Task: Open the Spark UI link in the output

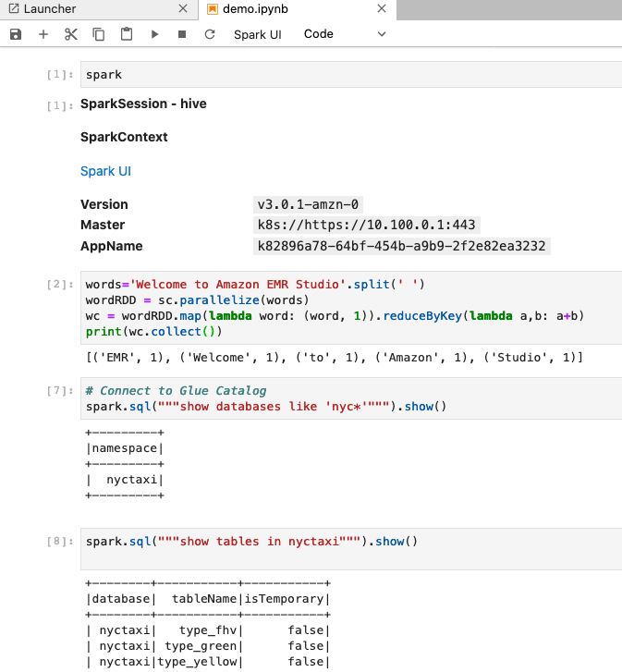Action: point(105,171)
